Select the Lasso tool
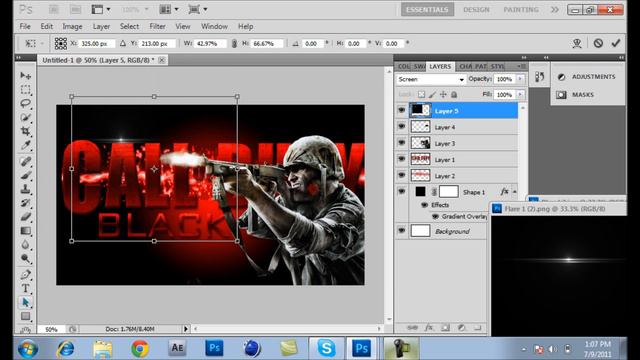Screen dimensions: 640x360 coord(25,103)
